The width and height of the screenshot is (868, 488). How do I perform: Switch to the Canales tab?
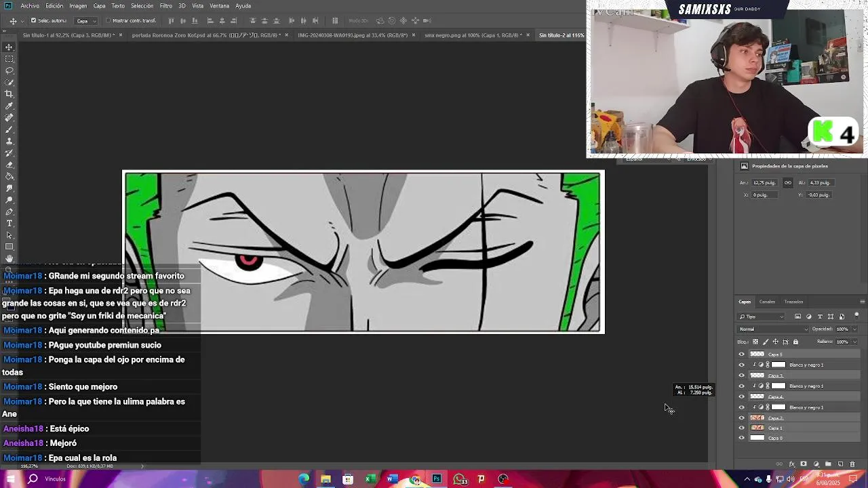[x=767, y=302]
